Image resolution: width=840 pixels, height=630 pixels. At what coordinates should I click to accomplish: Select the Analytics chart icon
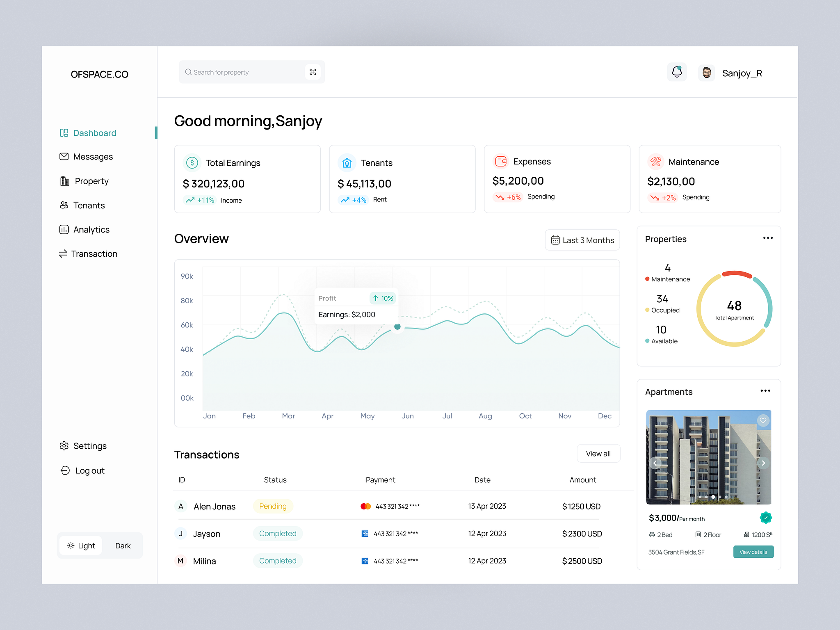64,229
